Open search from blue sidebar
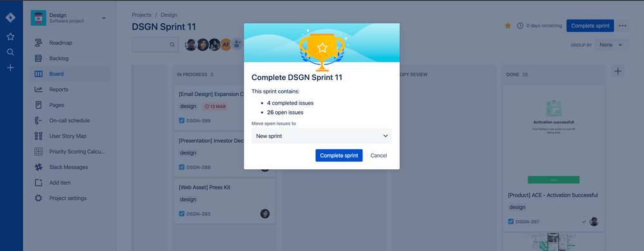Screen dimensions: 644x251 [x=11, y=52]
